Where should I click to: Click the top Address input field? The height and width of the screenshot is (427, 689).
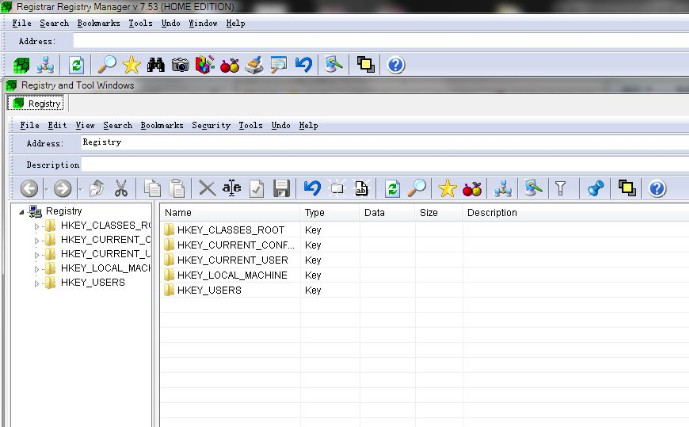(381, 41)
